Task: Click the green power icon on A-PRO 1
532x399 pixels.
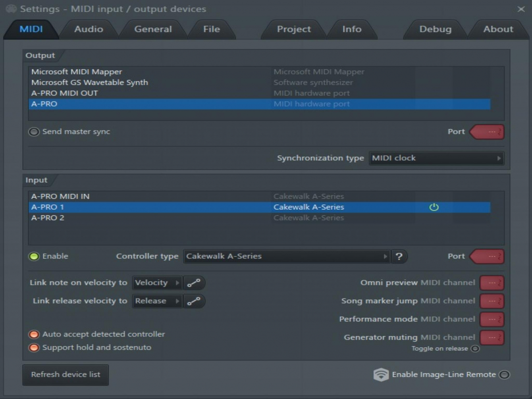Action: pos(434,207)
